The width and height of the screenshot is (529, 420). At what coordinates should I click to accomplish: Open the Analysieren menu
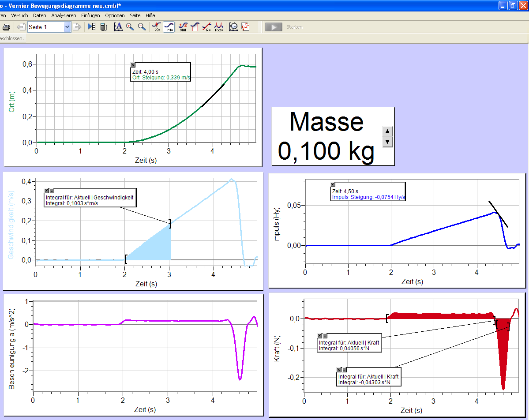tap(64, 15)
